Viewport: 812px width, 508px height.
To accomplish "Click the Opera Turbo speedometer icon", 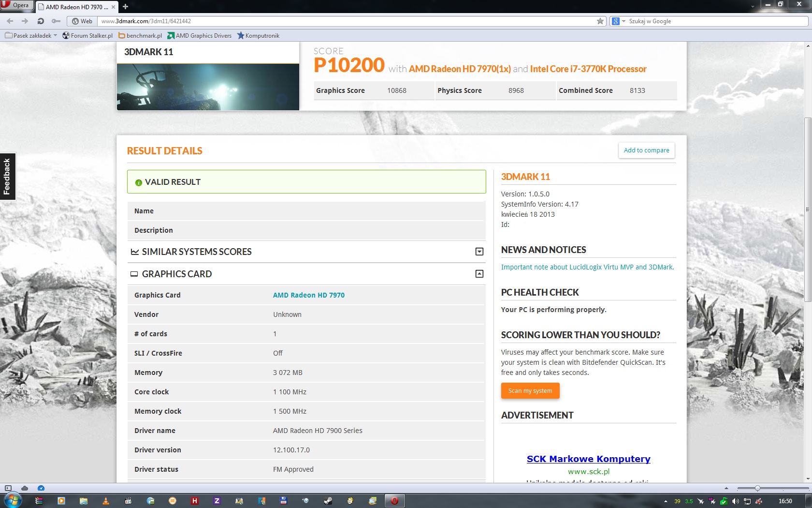I will pos(41,488).
